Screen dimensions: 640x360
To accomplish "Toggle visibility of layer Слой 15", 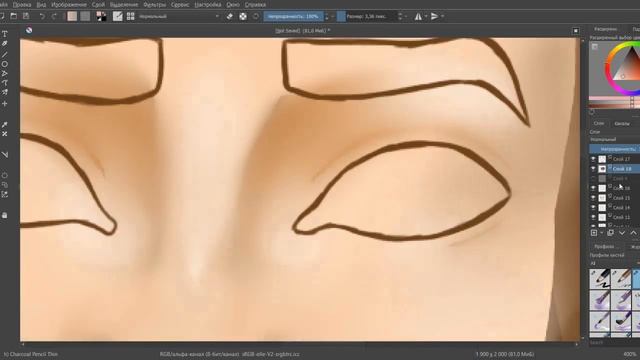I will 593,198.
